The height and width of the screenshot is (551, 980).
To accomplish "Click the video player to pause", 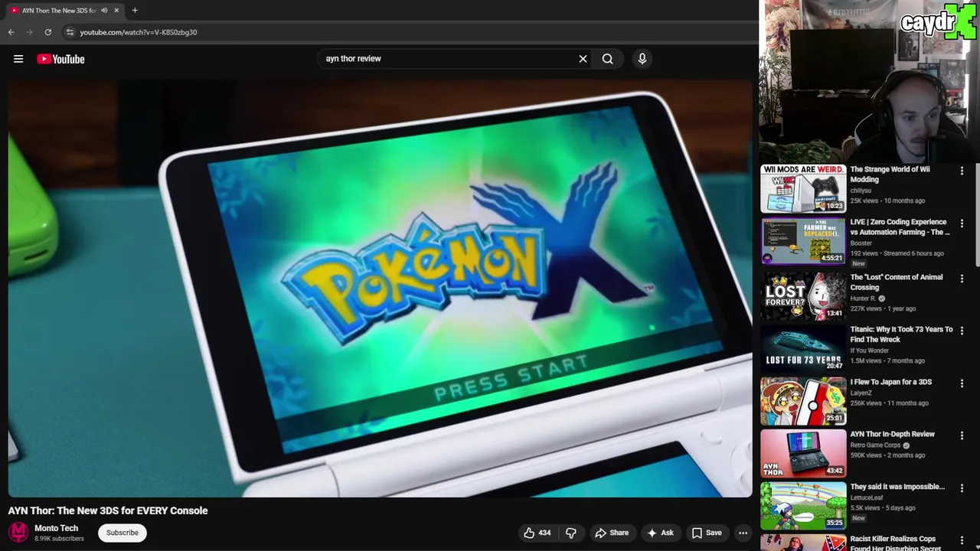I will [x=381, y=289].
